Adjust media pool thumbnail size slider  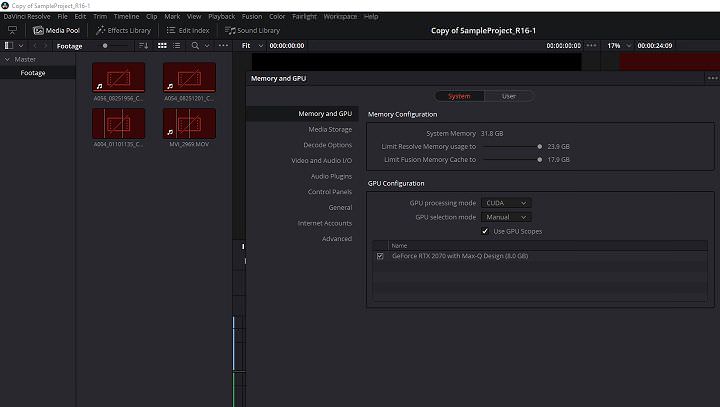tap(105, 45)
